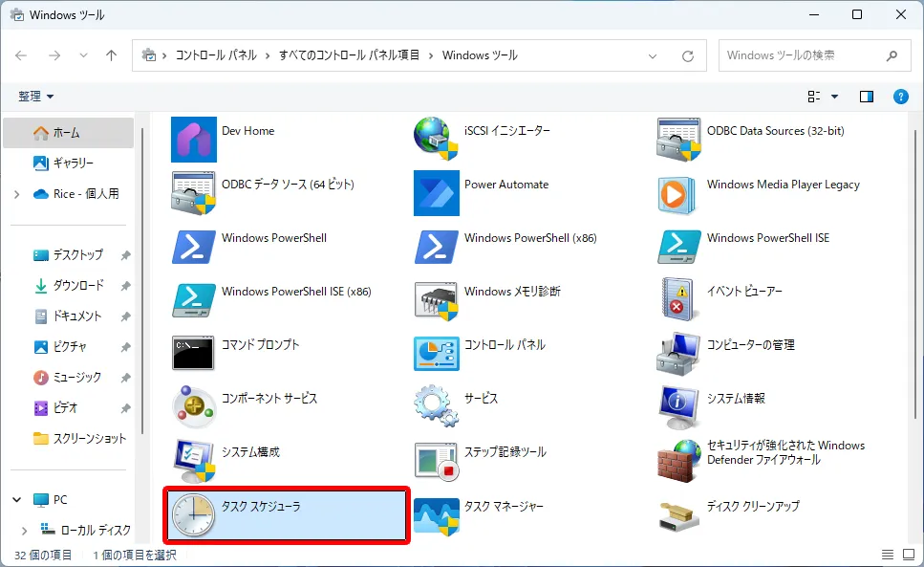Select the コマンド プロンプト icon

coord(193,353)
